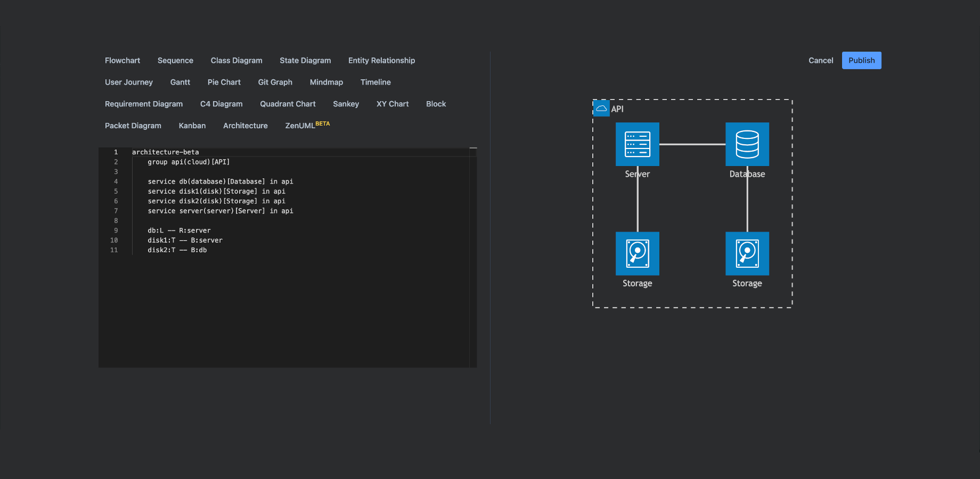The image size is (980, 479).
Task: Select the Flowchart diagram type
Action: [x=123, y=61]
